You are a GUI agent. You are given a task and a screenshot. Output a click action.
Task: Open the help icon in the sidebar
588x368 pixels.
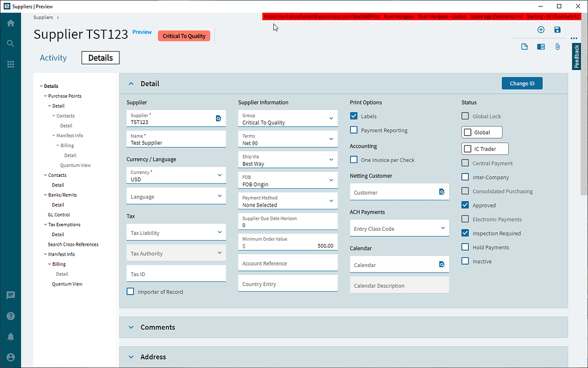point(10,316)
